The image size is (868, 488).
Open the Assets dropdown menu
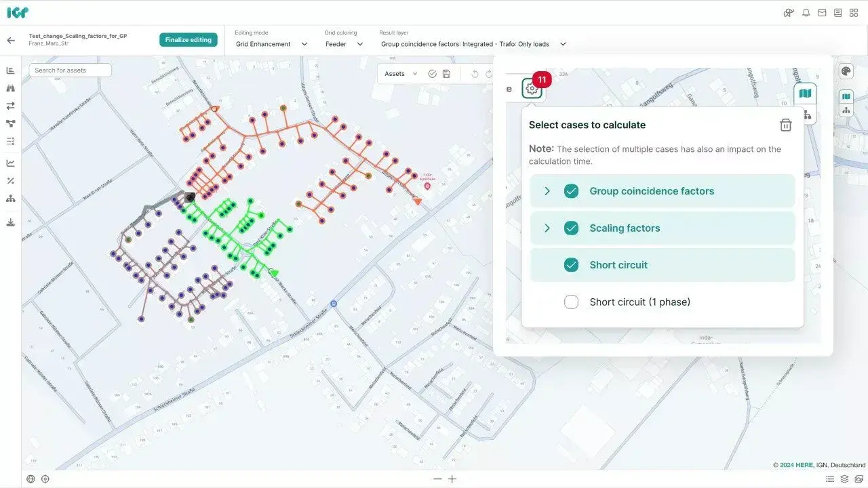(x=401, y=74)
